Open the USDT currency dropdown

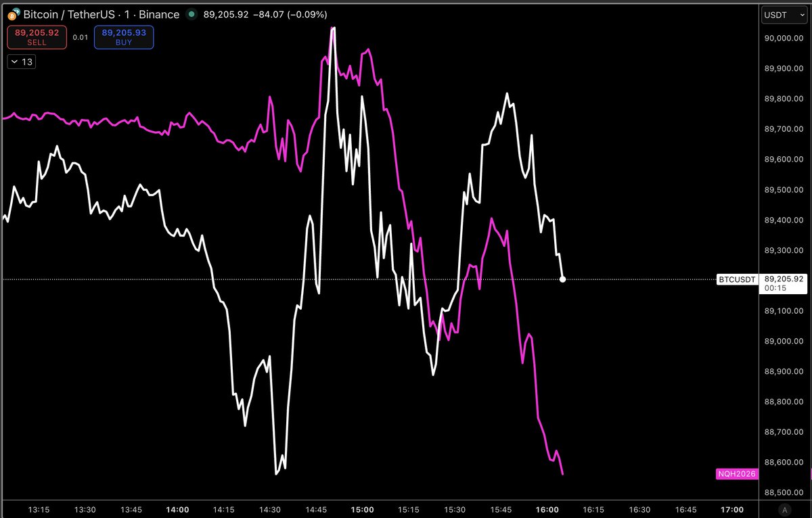click(783, 14)
